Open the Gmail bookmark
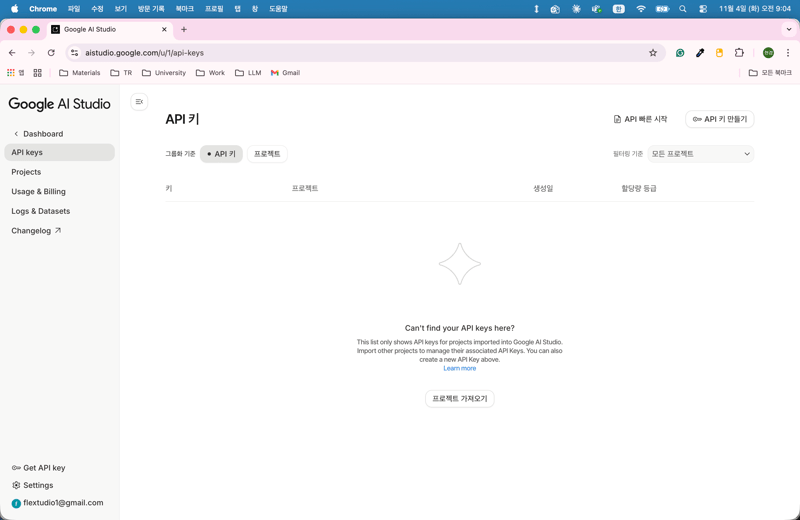This screenshot has width=800, height=520. pos(285,73)
